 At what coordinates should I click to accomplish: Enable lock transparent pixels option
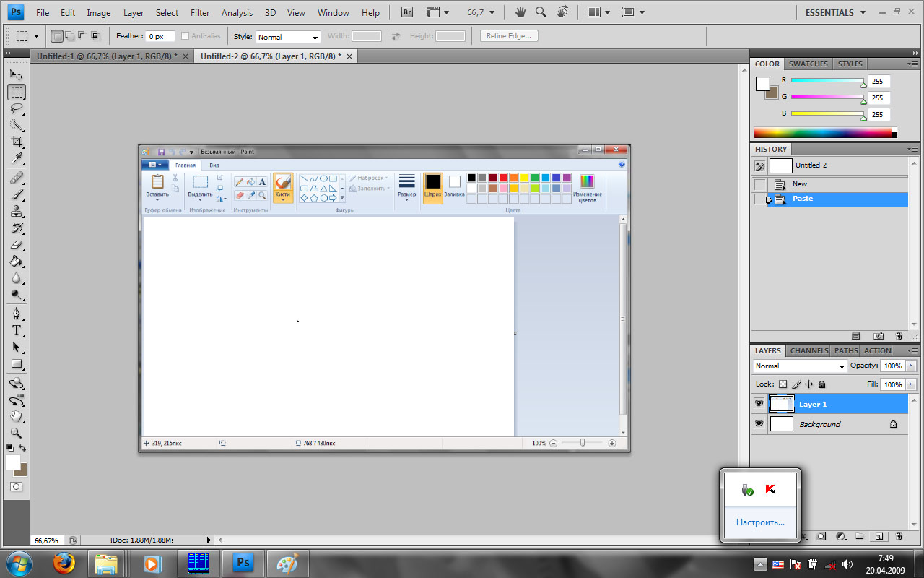(x=783, y=384)
